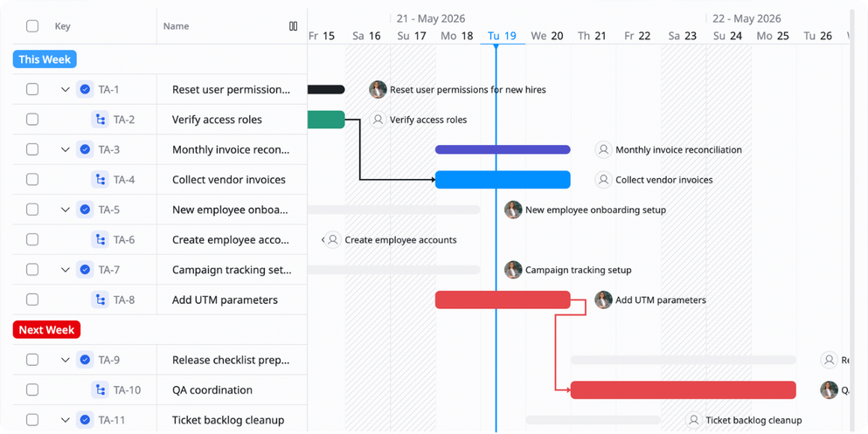Click the task type icon for TA-1

(85, 89)
